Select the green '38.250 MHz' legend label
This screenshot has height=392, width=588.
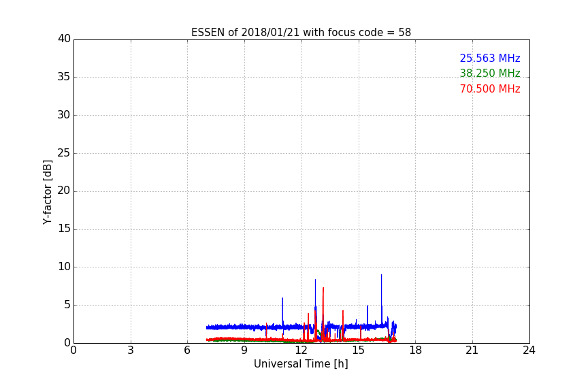tap(490, 73)
